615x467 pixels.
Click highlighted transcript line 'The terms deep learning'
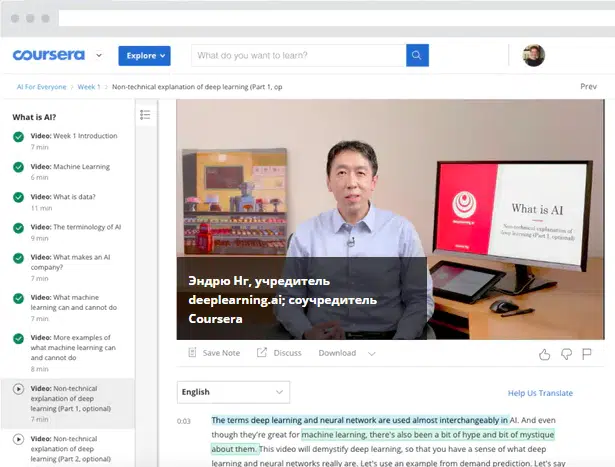pyautogui.click(x=360, y=420)
